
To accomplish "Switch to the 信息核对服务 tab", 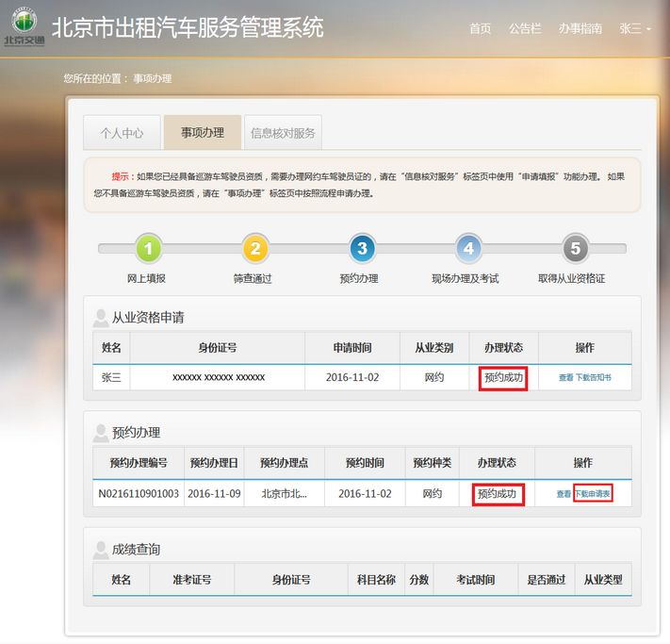I will [283, 133].
